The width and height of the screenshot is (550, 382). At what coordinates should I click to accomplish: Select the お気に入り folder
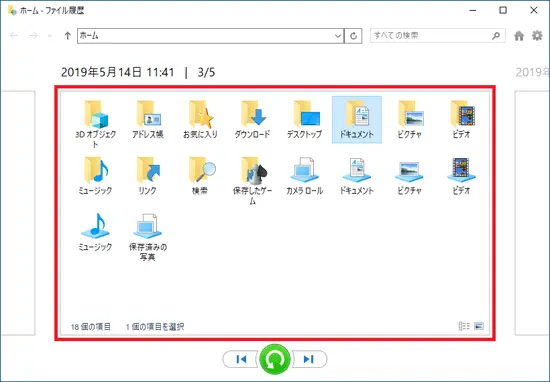point(200,119)
